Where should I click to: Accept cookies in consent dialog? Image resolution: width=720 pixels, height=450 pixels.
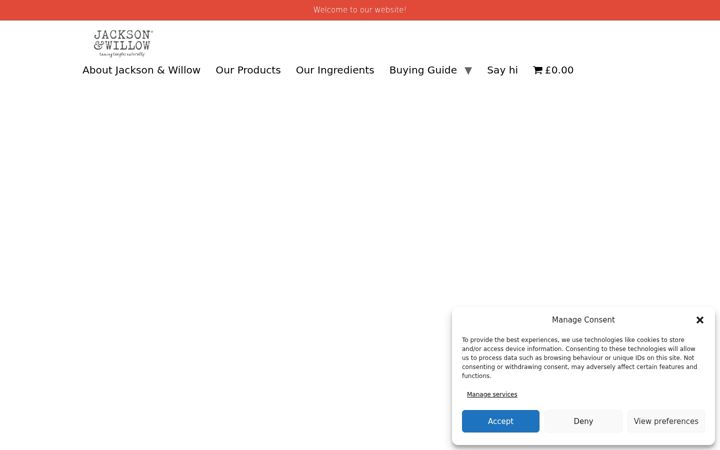coord(501,421)
